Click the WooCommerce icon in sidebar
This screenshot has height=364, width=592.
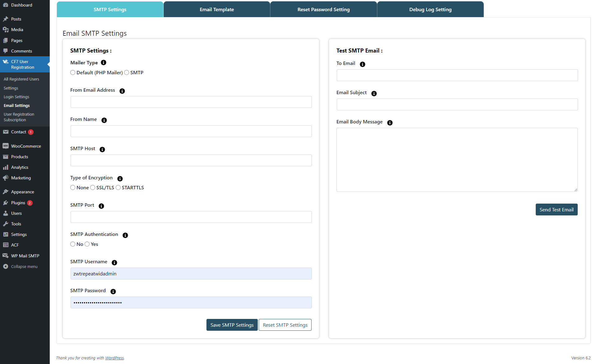(6, 146)
